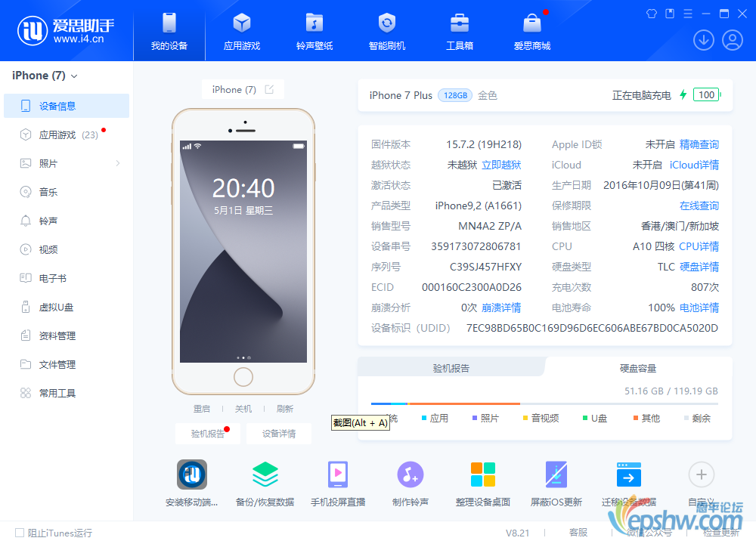Open 电子书 in sidebar
Screen dimensions: 756x544
[x=67, y=279]
